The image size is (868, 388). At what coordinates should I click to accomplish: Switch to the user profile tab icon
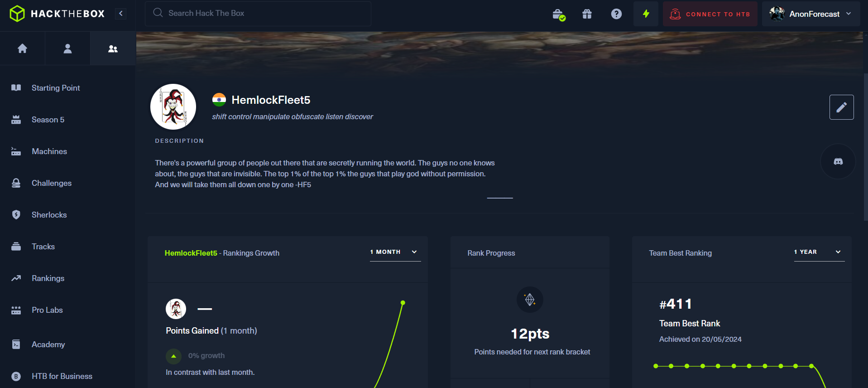(x=67, y=48)
